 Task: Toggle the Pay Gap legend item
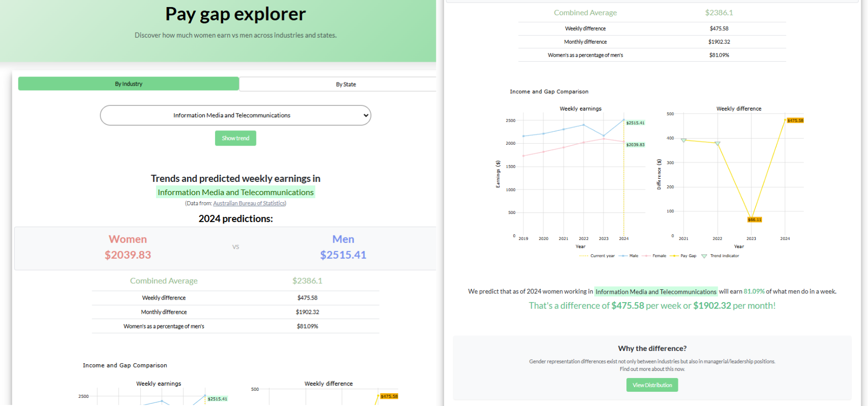[x=683, y=256]
